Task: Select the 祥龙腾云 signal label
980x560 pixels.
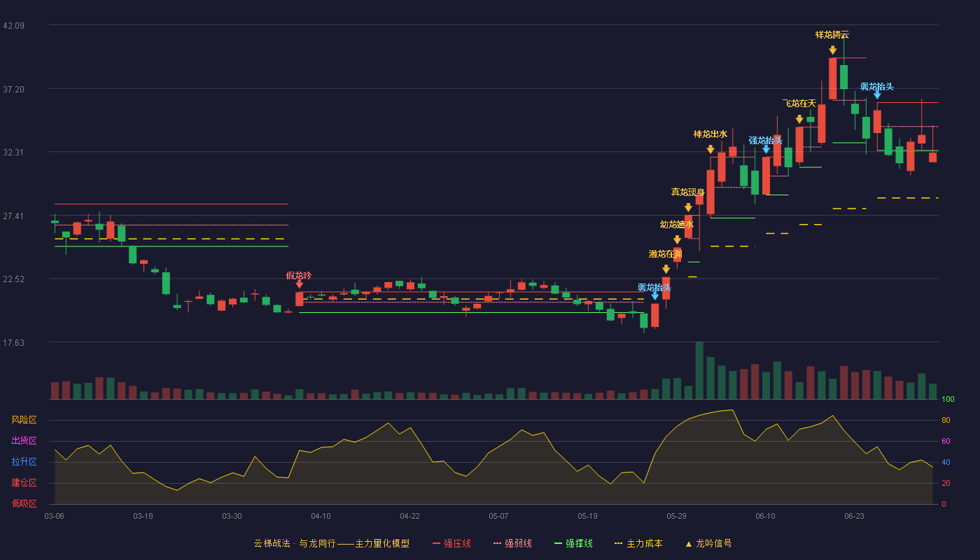Action: click(x=832, y=35)
